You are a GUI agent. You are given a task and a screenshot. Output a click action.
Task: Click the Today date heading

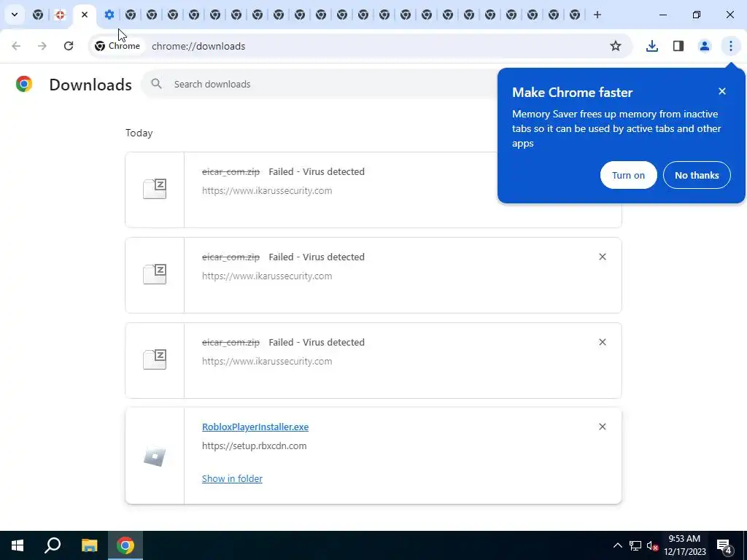coord(139,133)
